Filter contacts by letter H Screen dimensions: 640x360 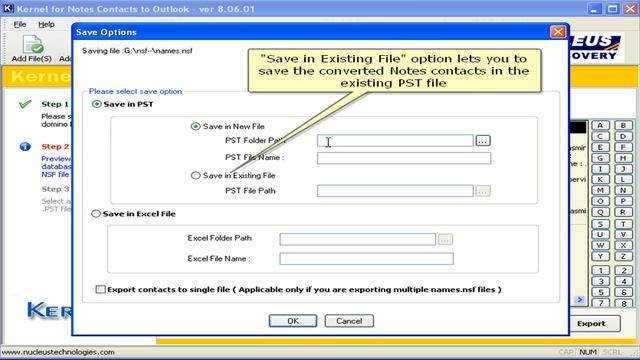tap(623, 158)
